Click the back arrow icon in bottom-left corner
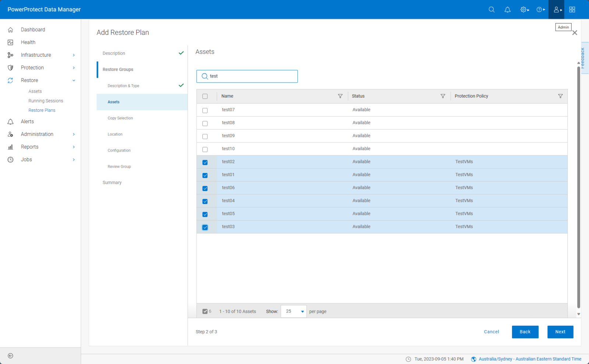Viewport: 589px width, 364px height. [x=10, y=356]
